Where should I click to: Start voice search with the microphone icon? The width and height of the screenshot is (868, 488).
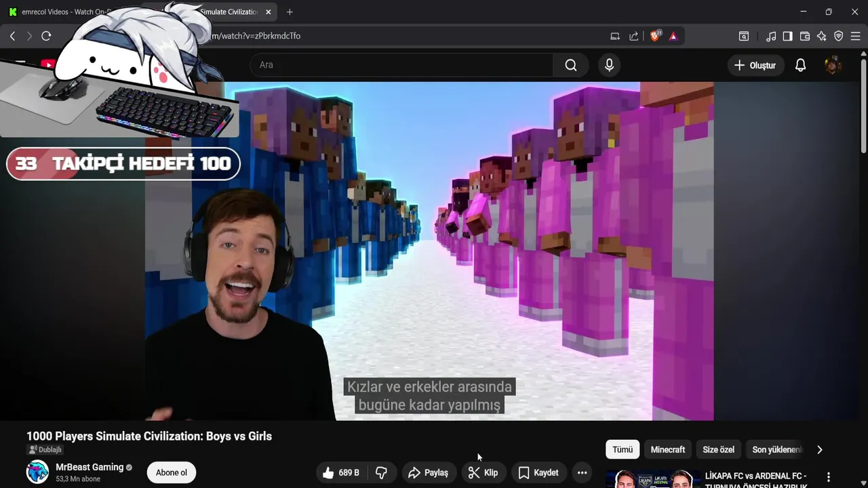pyautogui.click(x=609, y=65)
